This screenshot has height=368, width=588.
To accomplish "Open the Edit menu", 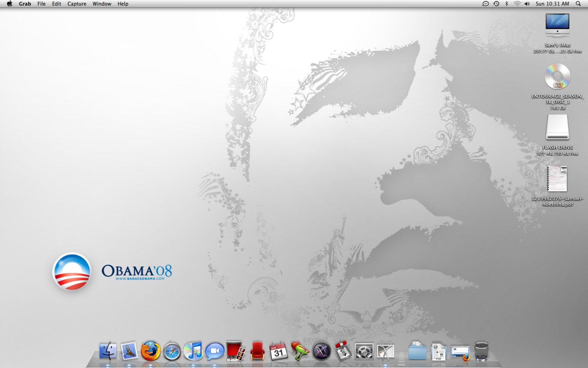I will click(57, 4).
